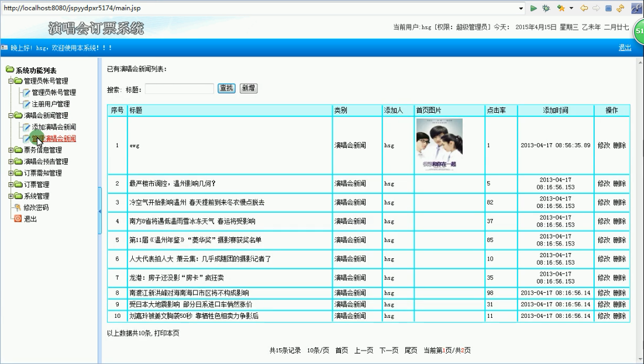The image size is (644, 364).
Task: Click the 下一页 next page link
Action: coord(389,351)
